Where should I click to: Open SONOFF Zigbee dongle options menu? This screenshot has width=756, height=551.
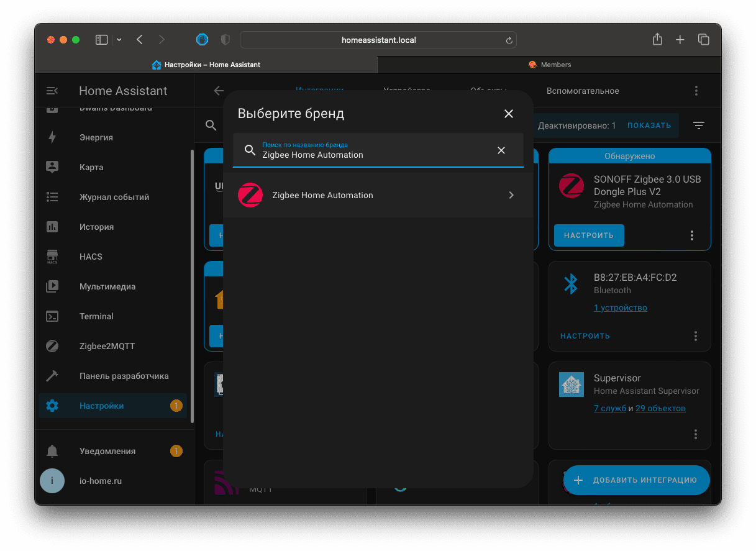pyautogui.click(x=692, y=235)
